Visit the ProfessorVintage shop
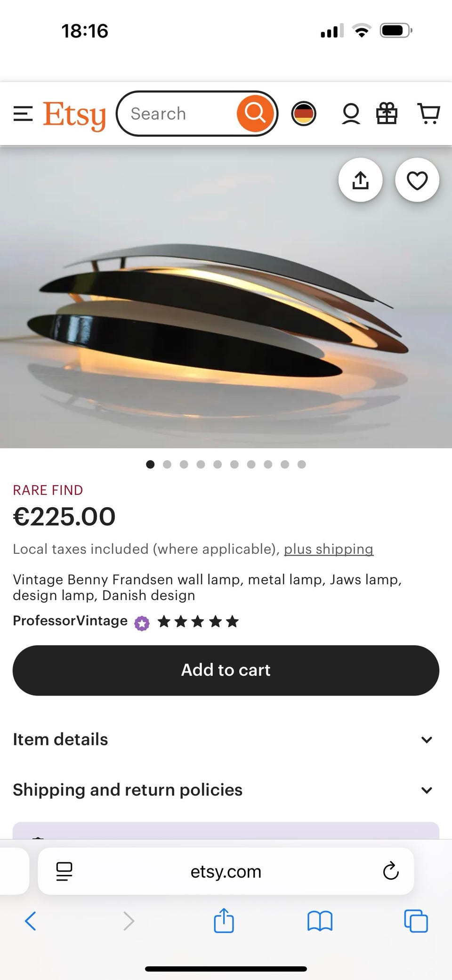The width and height of the screenshot is (452, 980). tap(70, 621)
